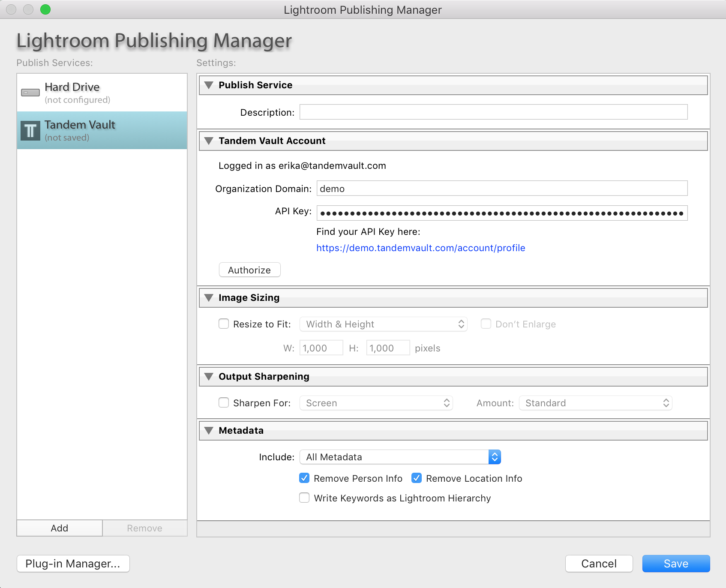This screenshot has width=726, height=588.
Task: Open the Plug-in Manager
Action: coord(73,564)
